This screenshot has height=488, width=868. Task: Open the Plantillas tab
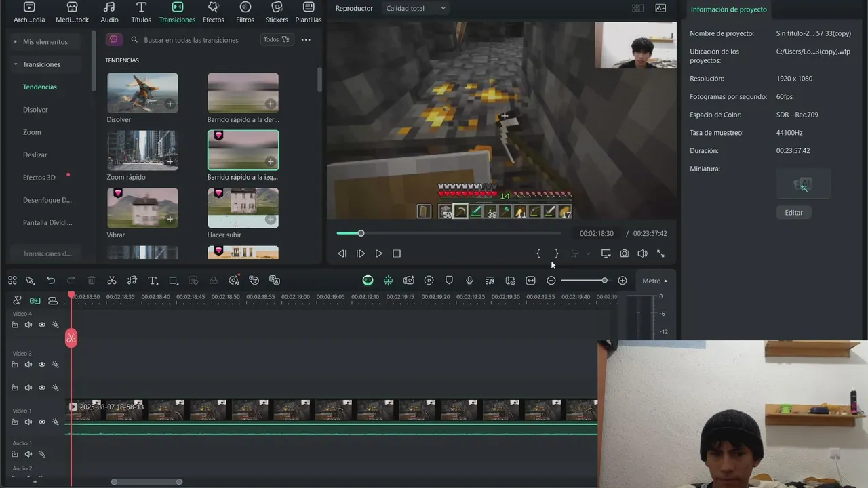click(309, 12)
